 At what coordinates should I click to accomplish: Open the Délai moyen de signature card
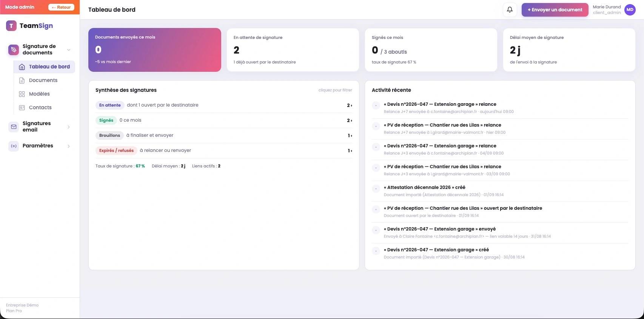tap(569, 50)
